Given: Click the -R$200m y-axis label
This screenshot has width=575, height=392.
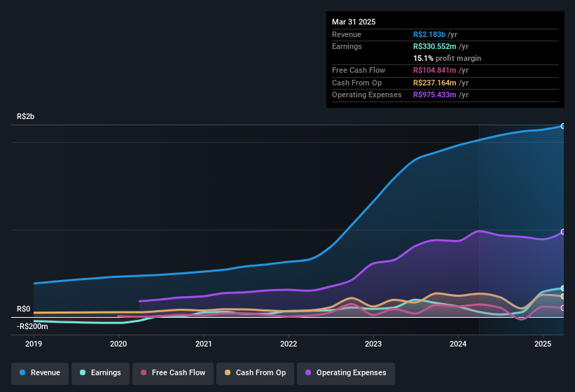Looking at the screenshot, I should point(32,326).
